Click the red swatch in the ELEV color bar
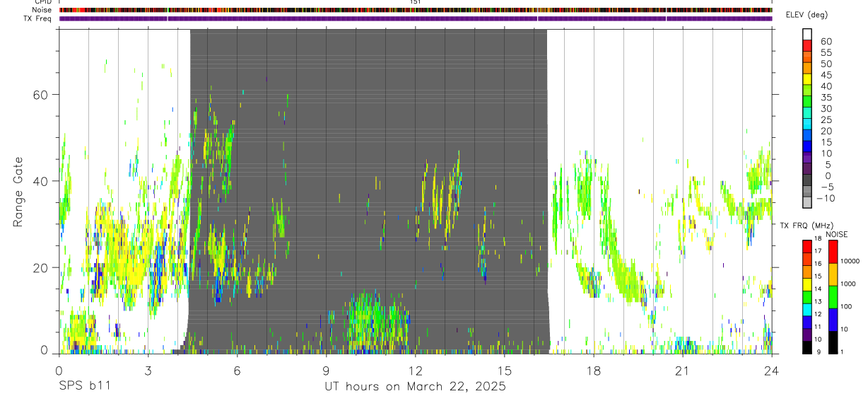Viewport: 868px width, 401px height. (807, 46)
